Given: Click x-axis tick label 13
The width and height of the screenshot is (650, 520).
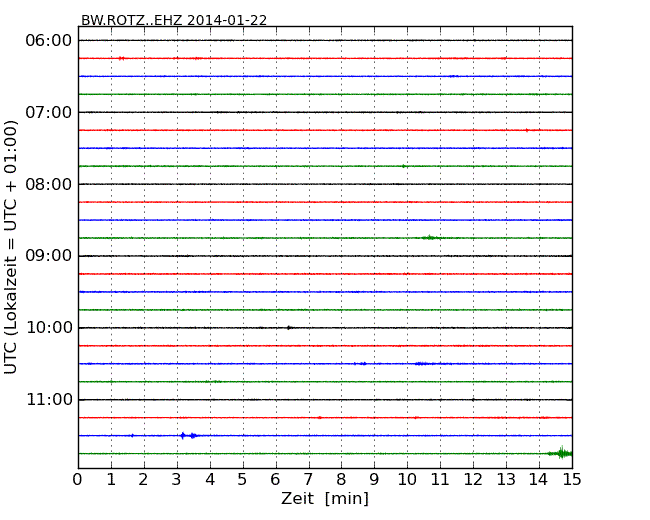Looking at the screenshot, I should click(x=506, y=480).
